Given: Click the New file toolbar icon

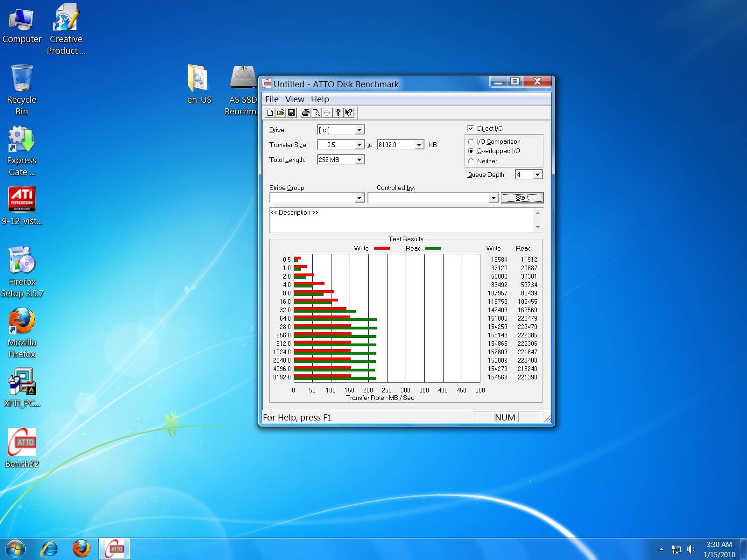Looking at the screenshot, I should click(270, 112).
